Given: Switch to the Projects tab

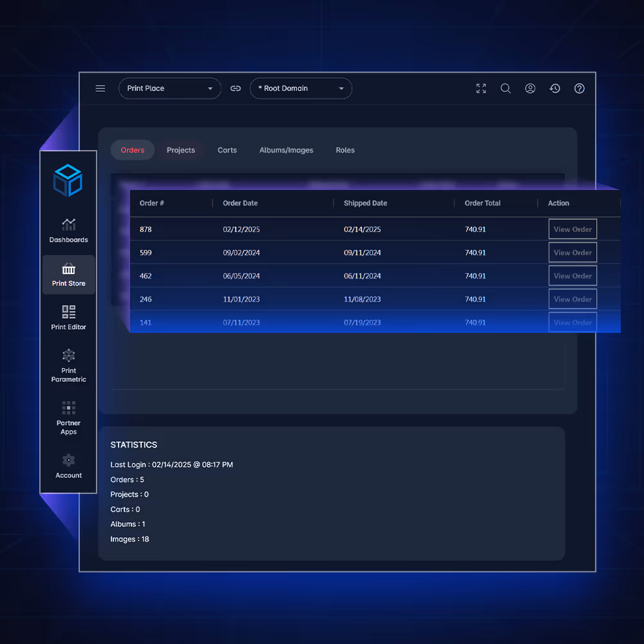Looking at the screenshot, I should [180, 150].
